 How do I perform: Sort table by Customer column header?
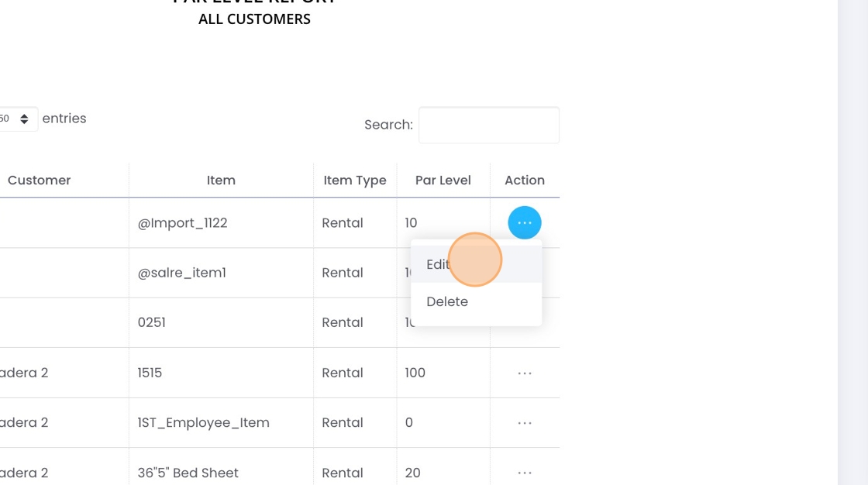(39, 180)
